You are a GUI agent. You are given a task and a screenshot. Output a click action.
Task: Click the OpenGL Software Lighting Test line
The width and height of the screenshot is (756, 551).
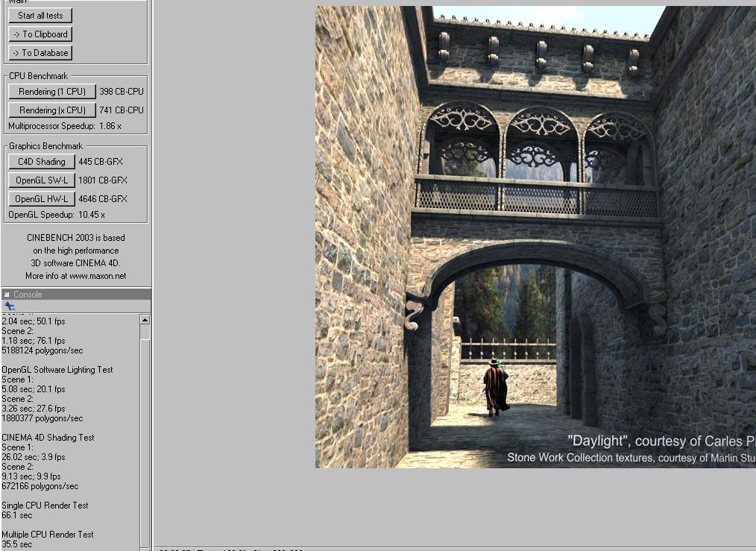tap(57, 370)
